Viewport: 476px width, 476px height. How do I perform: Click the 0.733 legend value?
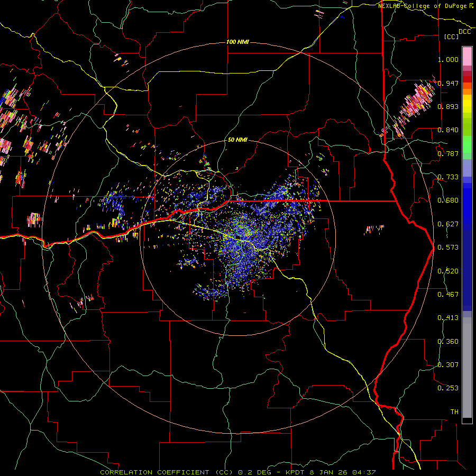[448, 177]
